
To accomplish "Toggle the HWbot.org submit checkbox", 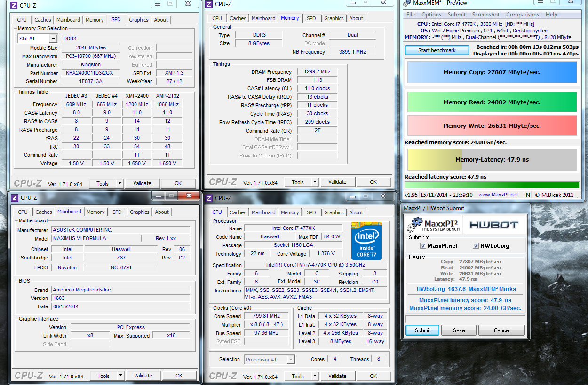I will pyautogui.click(x=476, y=245).
